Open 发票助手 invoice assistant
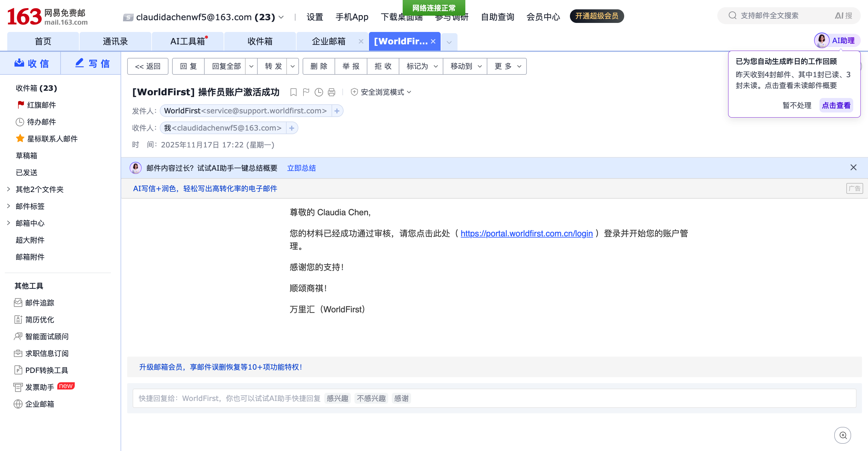The height and width of the screenshot is (451, 868). tap(34, 387)
